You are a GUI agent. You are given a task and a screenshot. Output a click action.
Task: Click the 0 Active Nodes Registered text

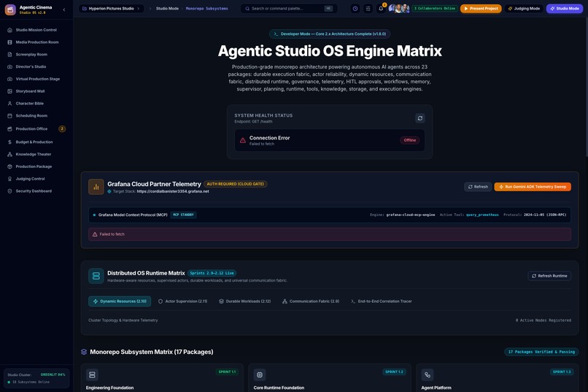543,320
